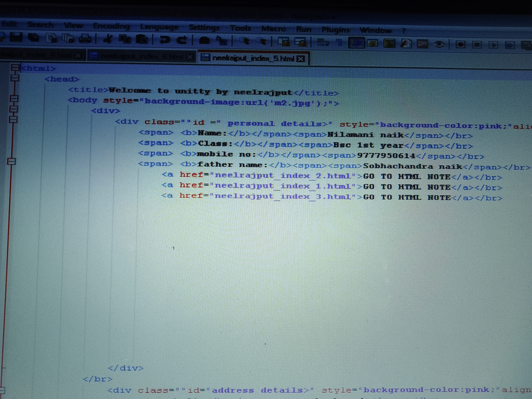Click the Redo arrow icon
Image resolution: width=532 pixels, height=399 pixels.
(182, 40)
